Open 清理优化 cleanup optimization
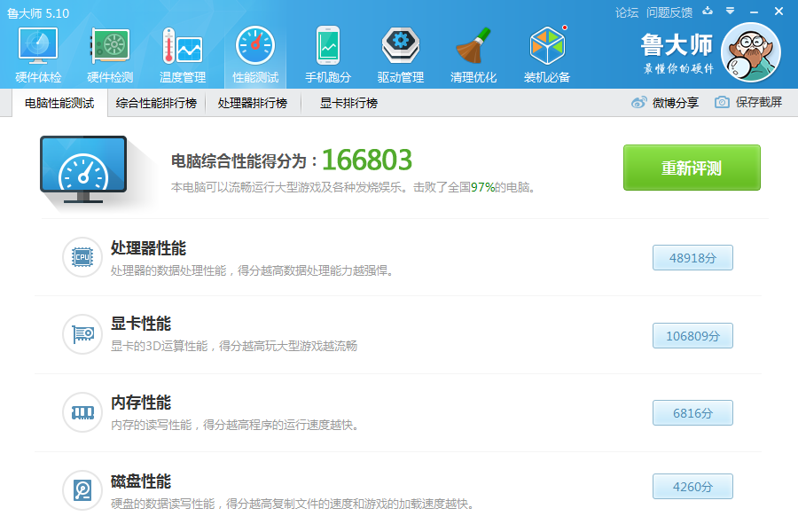The image size is (798, 532). click(473, 55)
